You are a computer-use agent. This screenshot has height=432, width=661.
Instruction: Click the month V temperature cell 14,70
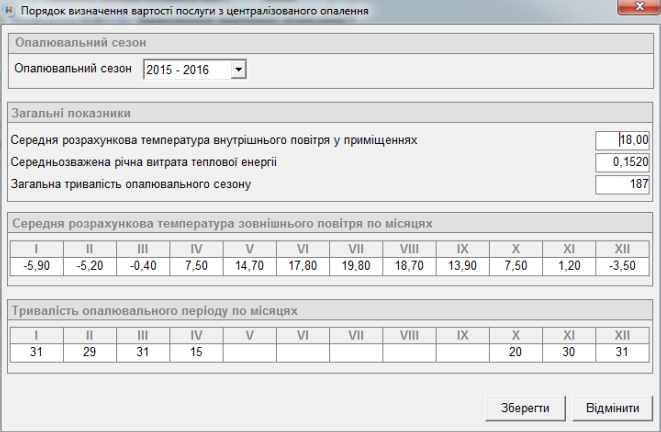(249, 267)
